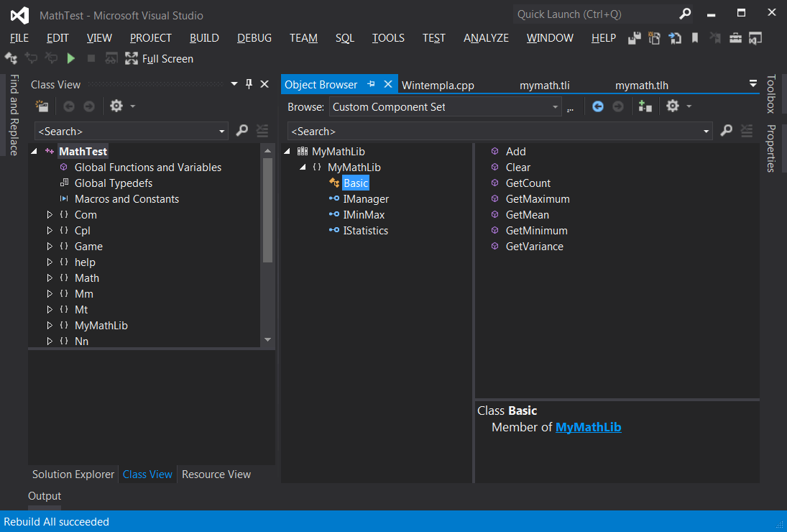
Task: Expand the Cpl namespace node
Action: click(49, 230)
